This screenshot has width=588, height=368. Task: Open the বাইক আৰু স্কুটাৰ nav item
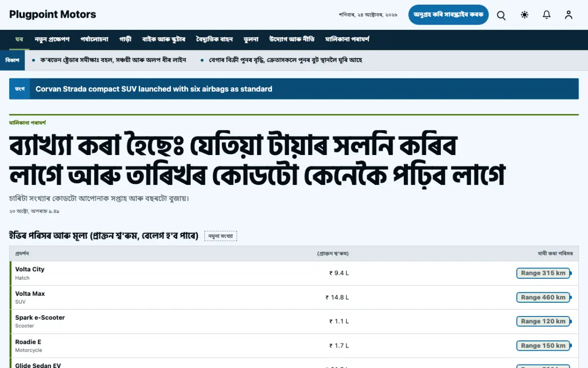point(164,39)
